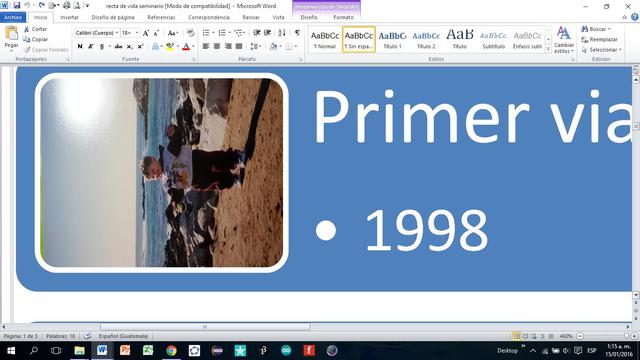Open line spacing options
640x360 pixels.
point(255,47)
